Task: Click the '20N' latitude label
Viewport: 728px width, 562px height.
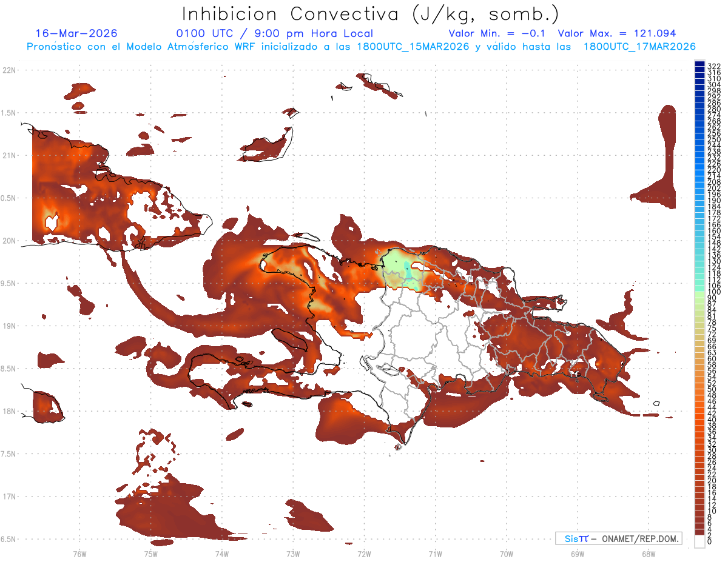Action: click(x=9, y=241)
